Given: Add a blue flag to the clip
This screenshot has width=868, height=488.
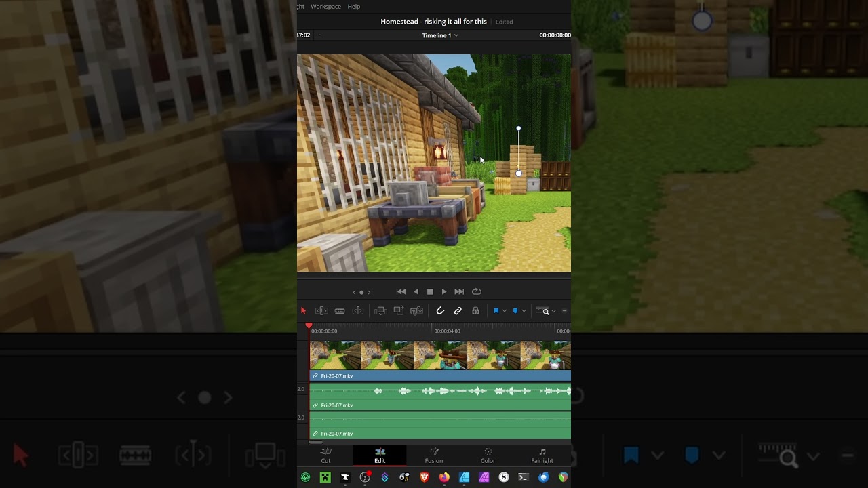Looking at the screenshot, I should click(496, 311).
